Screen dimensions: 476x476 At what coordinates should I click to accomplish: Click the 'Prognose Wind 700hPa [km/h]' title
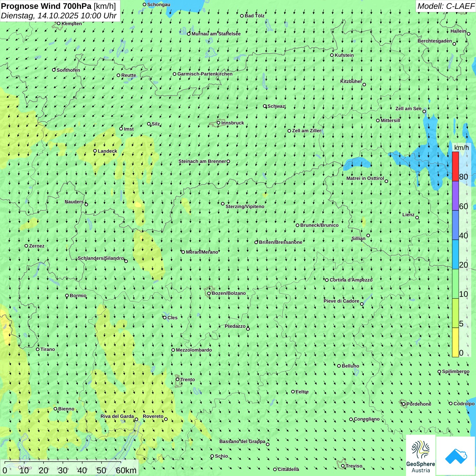58,6
